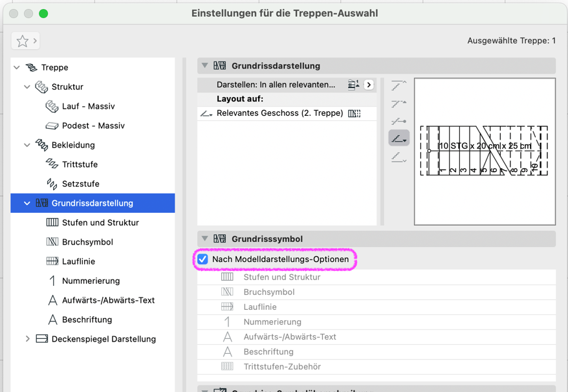Image resolution: width=568 pixels, height=392 pixels.
Task: Uncheck Nach Modelldarstellungs-Optionen checkbox
Action: point(203,259)
